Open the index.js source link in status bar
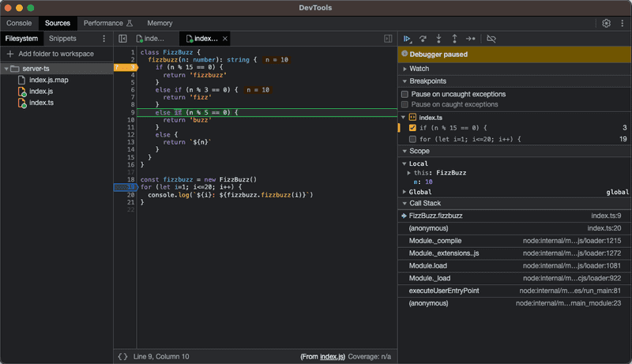This screenshot has height=364, width=632. pos(332,356)
